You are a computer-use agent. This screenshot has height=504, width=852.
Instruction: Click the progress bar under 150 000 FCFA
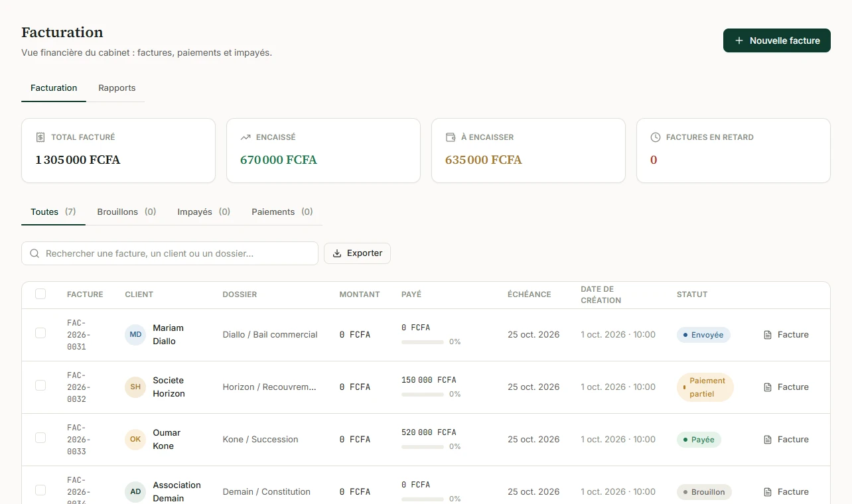pyautogui.click(x=423, y=395)
